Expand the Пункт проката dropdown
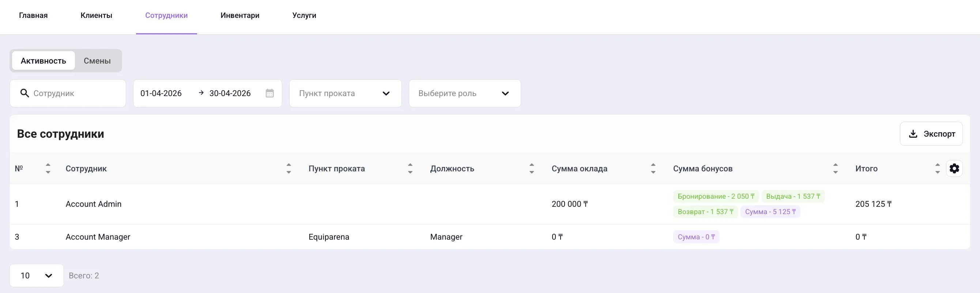 346,93
